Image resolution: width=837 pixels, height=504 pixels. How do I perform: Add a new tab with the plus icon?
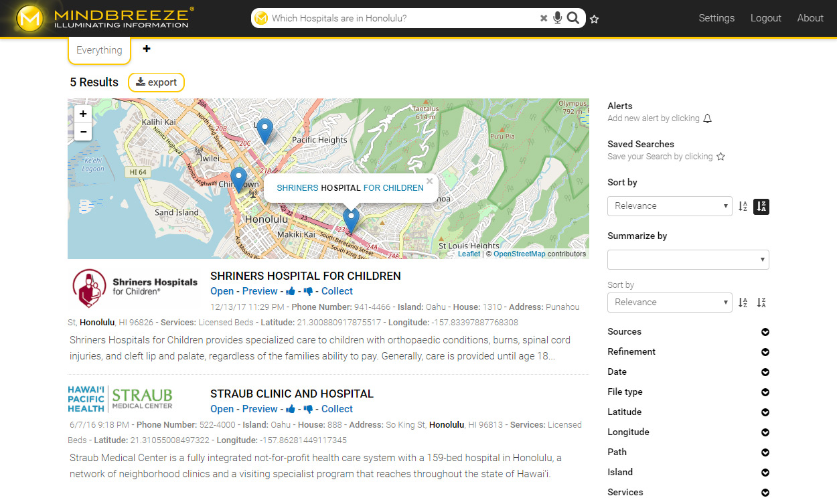pos(147,49)
